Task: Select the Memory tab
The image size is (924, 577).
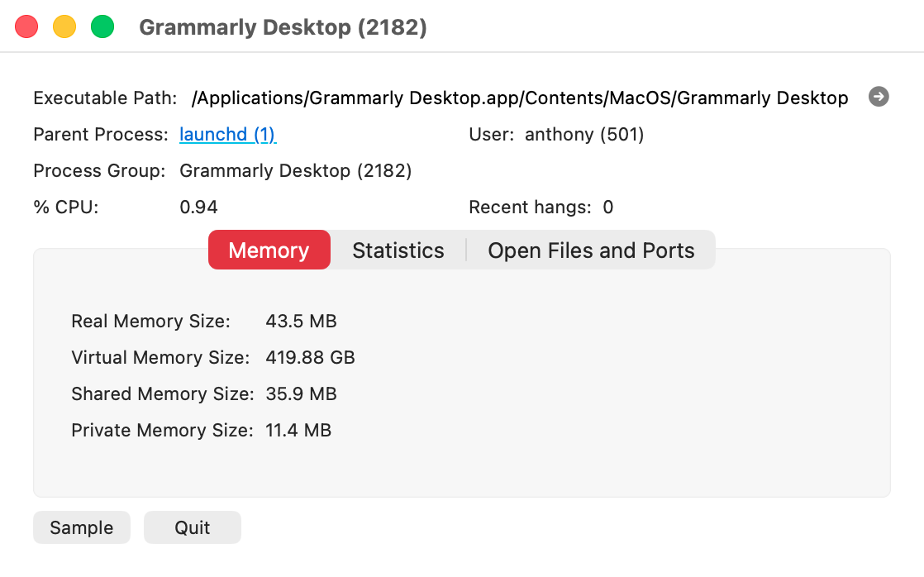Action: (269, 250)
